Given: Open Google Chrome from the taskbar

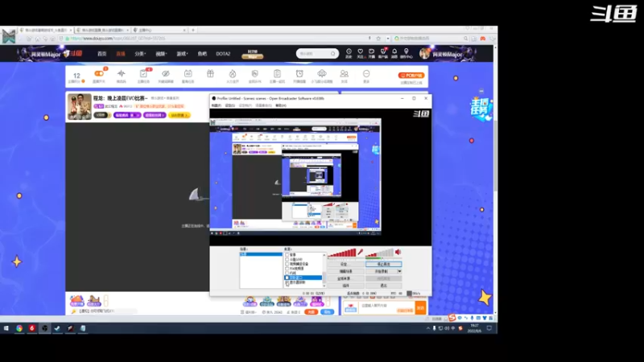Looking at the screenshot, I should pos(19,328).
